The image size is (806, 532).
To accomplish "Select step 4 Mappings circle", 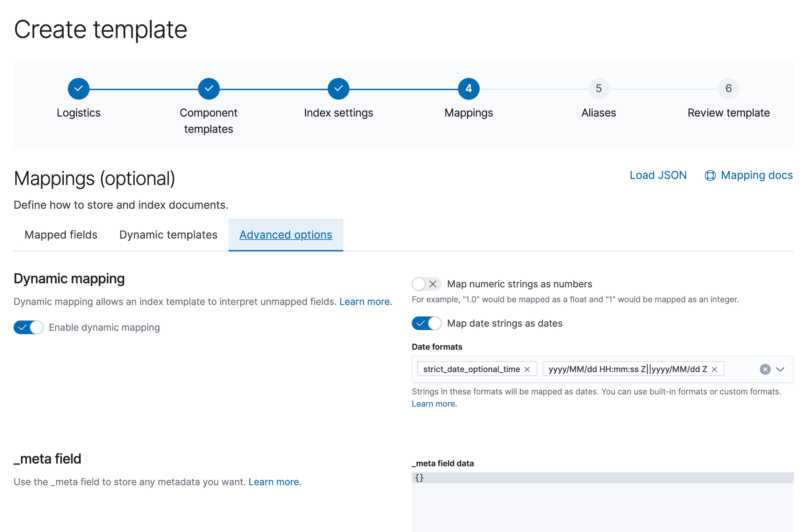I will (x=468, y=88).
